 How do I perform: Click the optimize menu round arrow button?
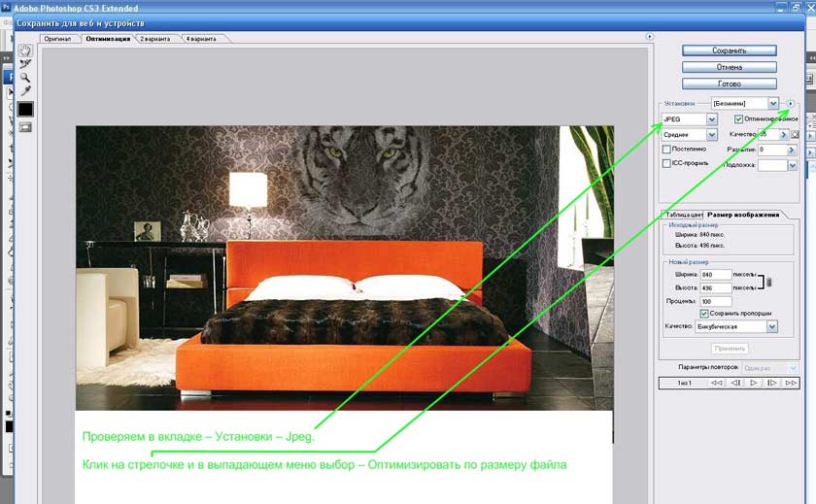[x=791, y=103]
